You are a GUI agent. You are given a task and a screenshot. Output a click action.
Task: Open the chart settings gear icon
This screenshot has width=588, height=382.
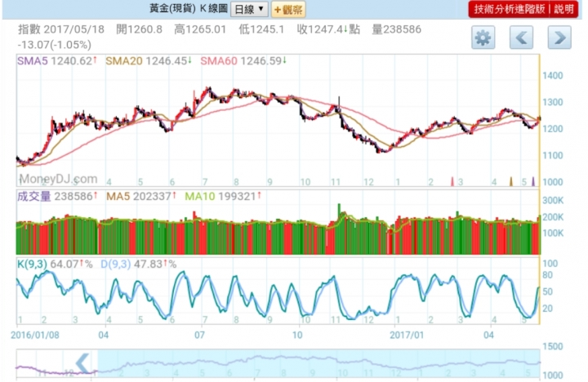tap(483, 38)
